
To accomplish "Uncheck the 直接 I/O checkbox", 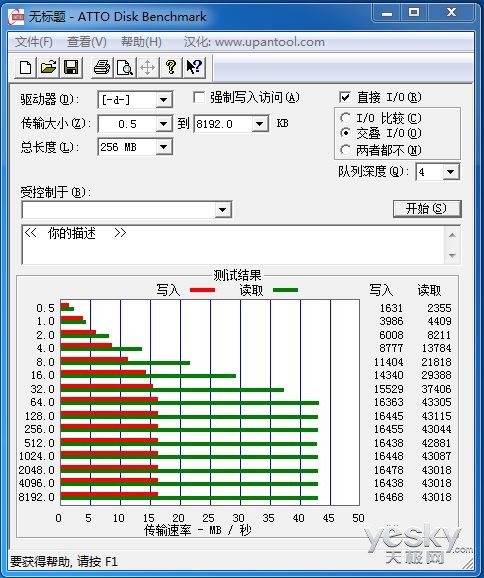I will pos(345,97).
